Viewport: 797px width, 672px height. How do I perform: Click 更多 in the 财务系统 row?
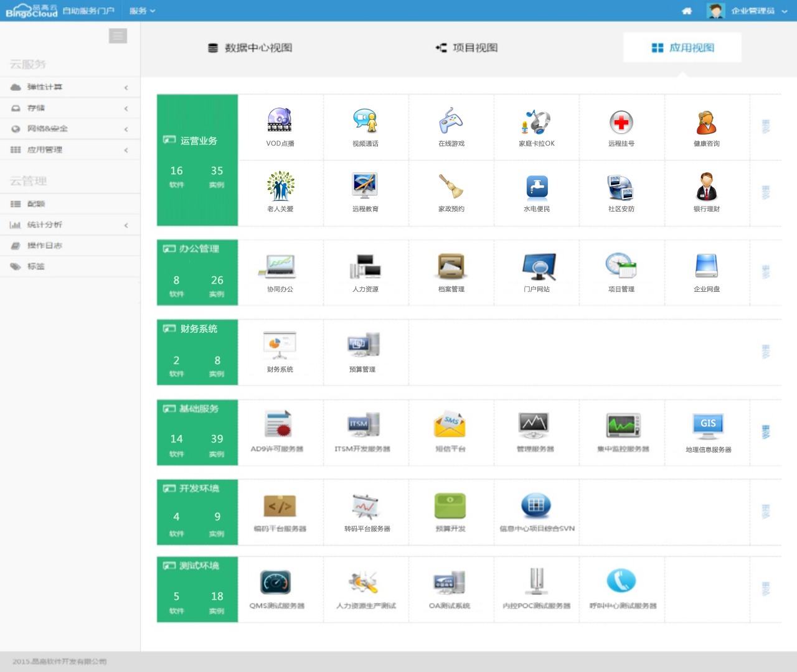pyautogui.click(x=766, y=352)
